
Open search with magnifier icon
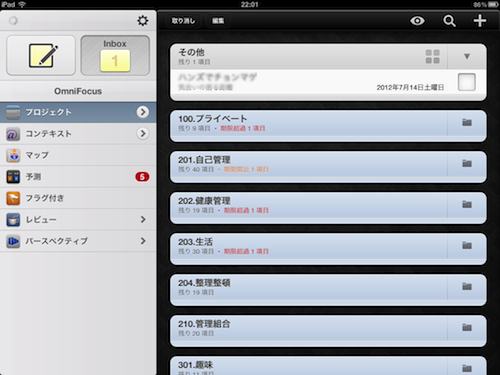point(449,21)
